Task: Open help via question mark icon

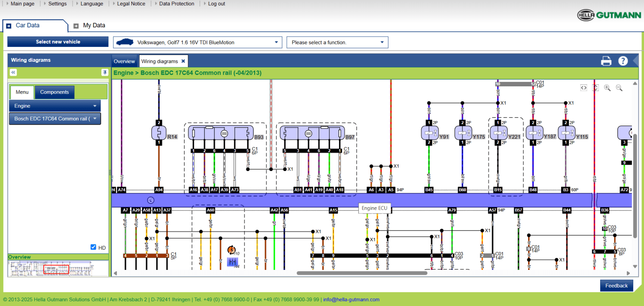Action: (x=623, y=61)
